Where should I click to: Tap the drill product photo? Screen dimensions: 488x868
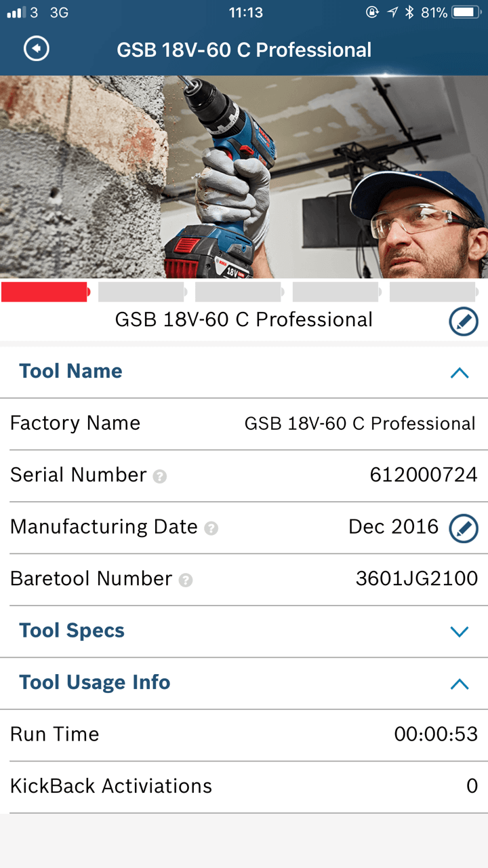click(x=244, y=176)
